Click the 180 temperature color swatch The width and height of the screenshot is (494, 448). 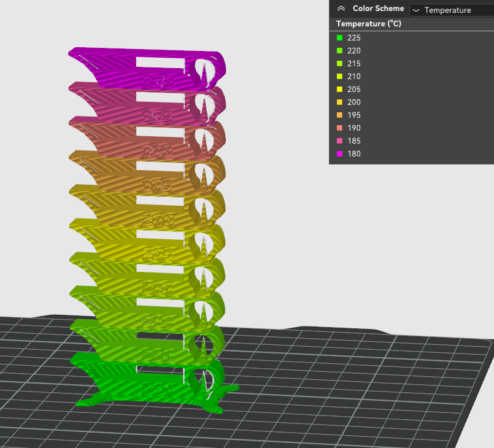pos(339,154)
